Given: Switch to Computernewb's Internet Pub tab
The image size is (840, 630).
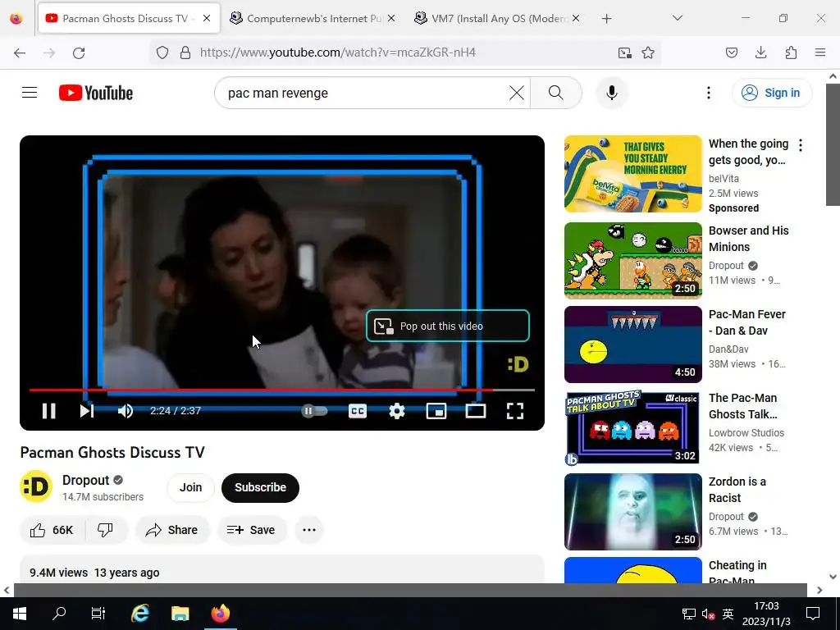Looking at the screenshot, I should tap(308, 18).
